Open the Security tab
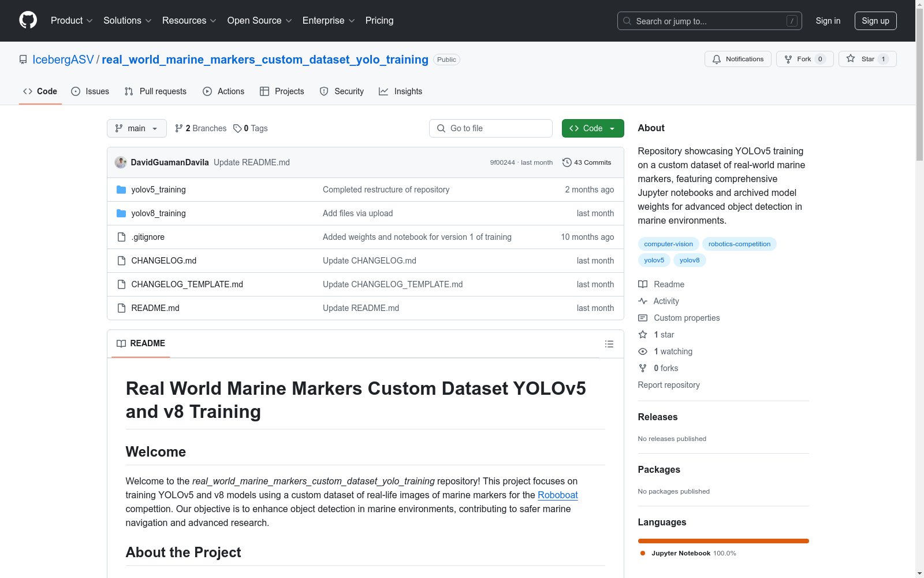 tap(342, 91)
